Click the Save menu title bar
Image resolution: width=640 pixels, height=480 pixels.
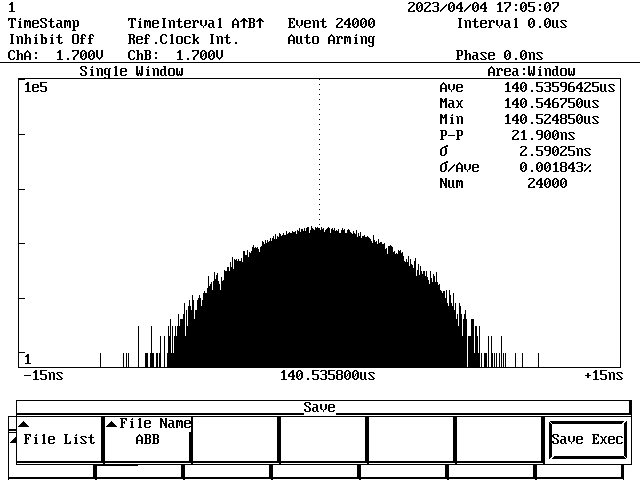[x=320, y=407]
